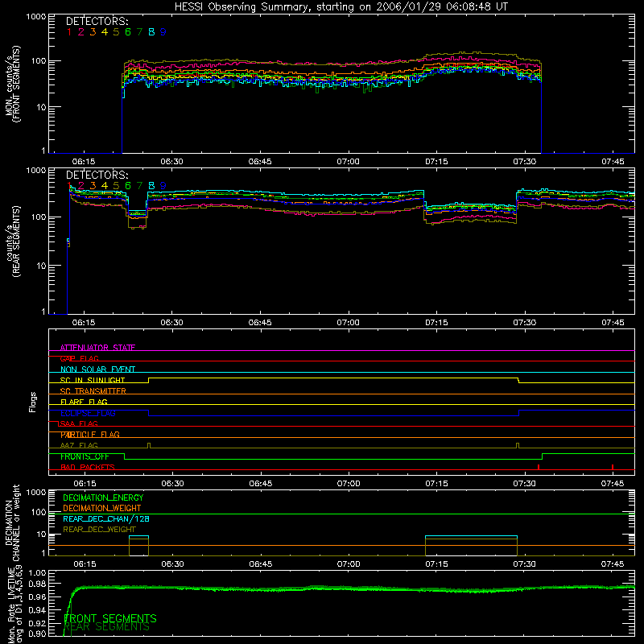The width and height of the screenshot is (644, 644).
Task: Click the BAD_PACKETS flag label
Action: click(88, 467)
